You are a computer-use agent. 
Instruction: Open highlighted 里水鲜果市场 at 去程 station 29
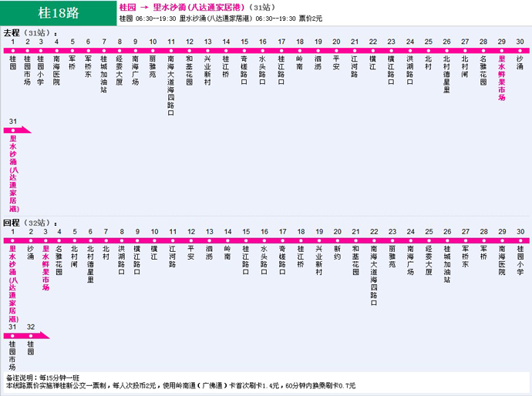501,78
